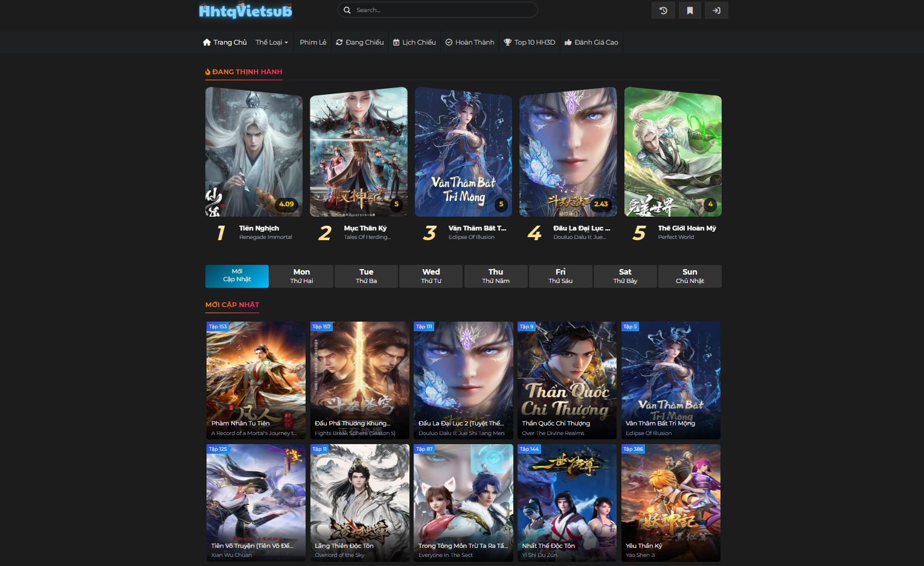
Task: Select the Tue Thứ Ba tab
Action: [366, 276]
